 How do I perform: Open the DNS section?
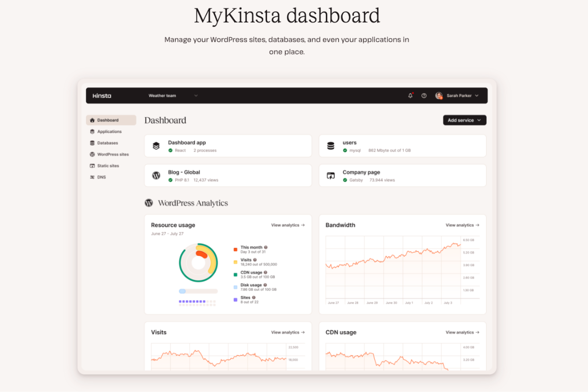tap(100, 177)
